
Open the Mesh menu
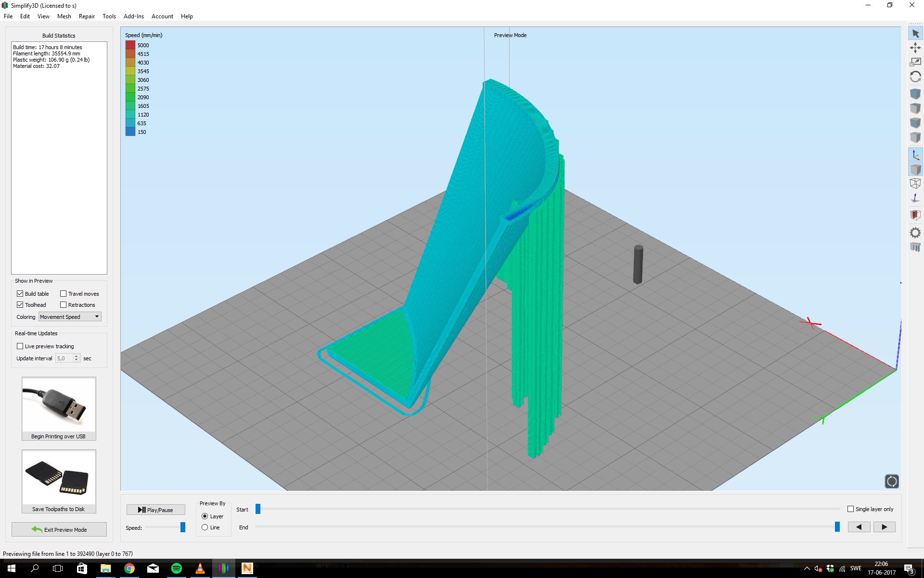[64, 16]
